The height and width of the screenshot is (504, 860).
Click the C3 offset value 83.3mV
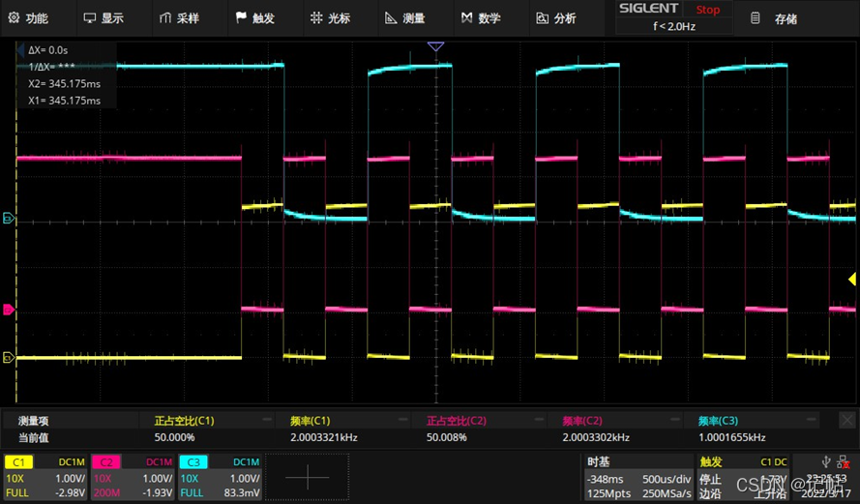[242, 492]
